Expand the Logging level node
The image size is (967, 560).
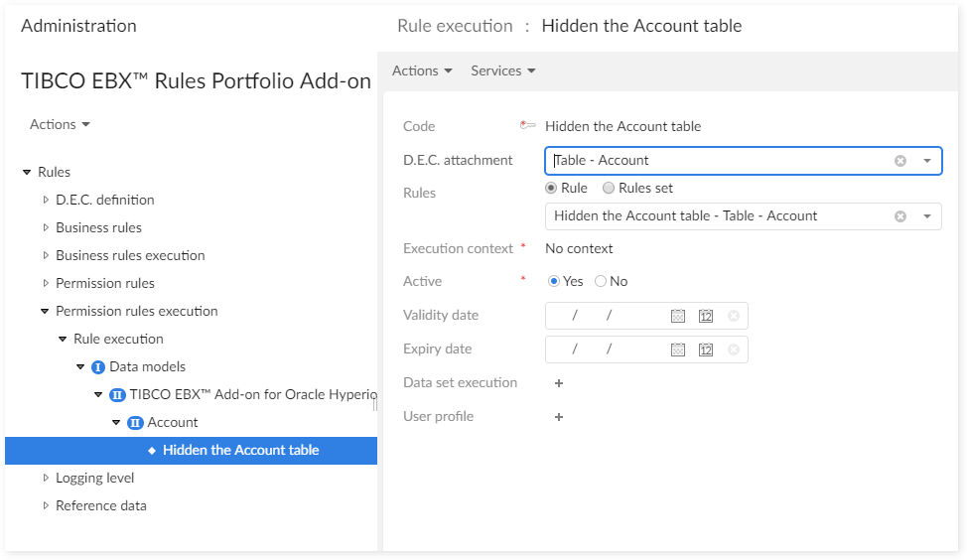click(45, 478)
